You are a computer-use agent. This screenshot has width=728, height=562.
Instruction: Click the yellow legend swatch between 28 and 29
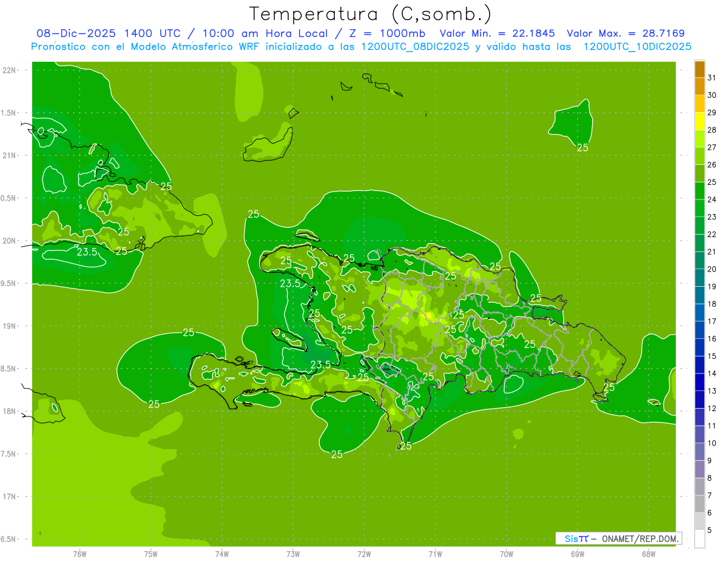(x=699, y=121)
